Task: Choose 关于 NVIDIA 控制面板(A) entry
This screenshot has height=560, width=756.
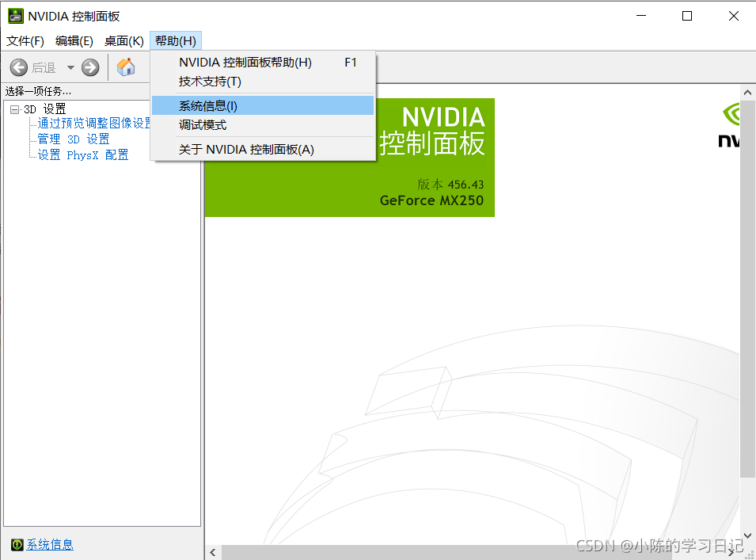Action: (263, 150)
